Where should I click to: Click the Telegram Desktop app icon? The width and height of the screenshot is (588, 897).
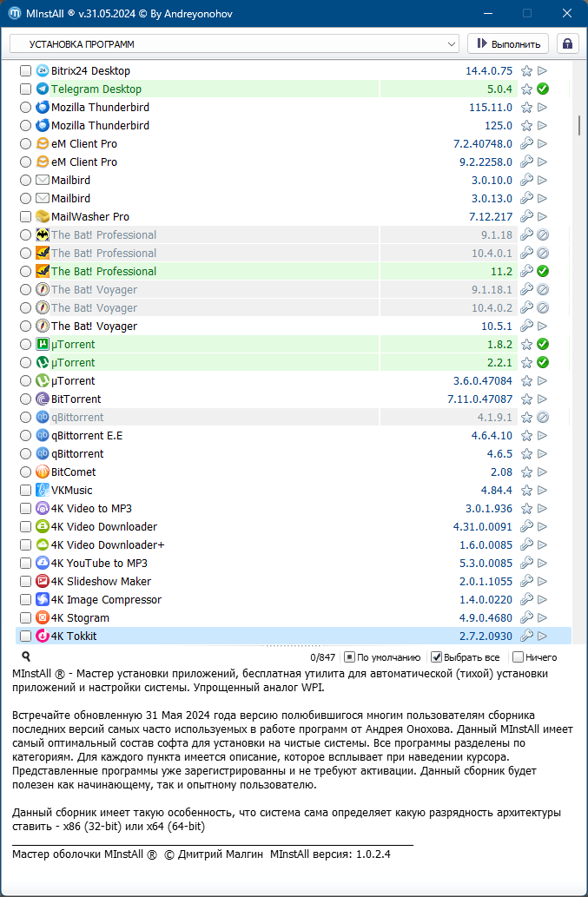[43, 89]
